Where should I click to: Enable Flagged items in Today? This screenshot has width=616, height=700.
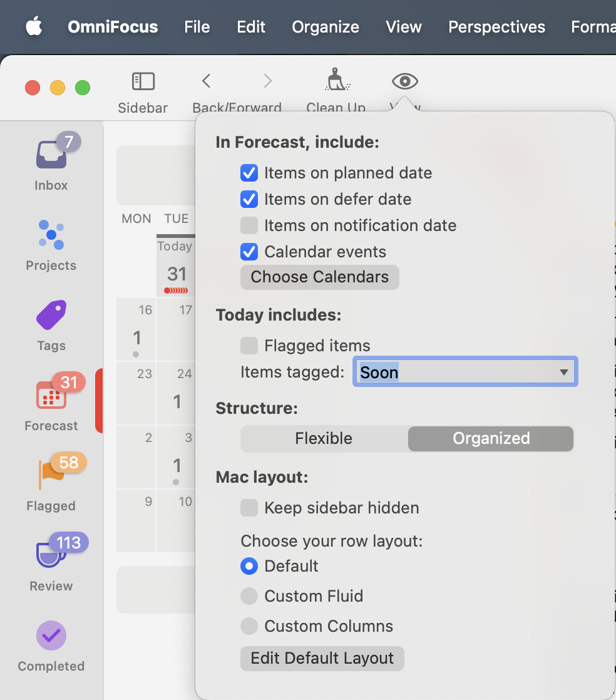249,346
